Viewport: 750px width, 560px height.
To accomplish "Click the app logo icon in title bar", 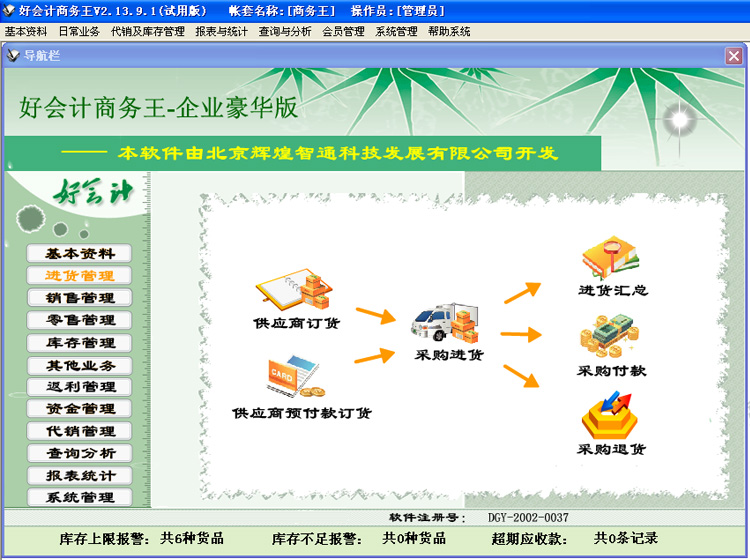I will click(x=9, y=10).
